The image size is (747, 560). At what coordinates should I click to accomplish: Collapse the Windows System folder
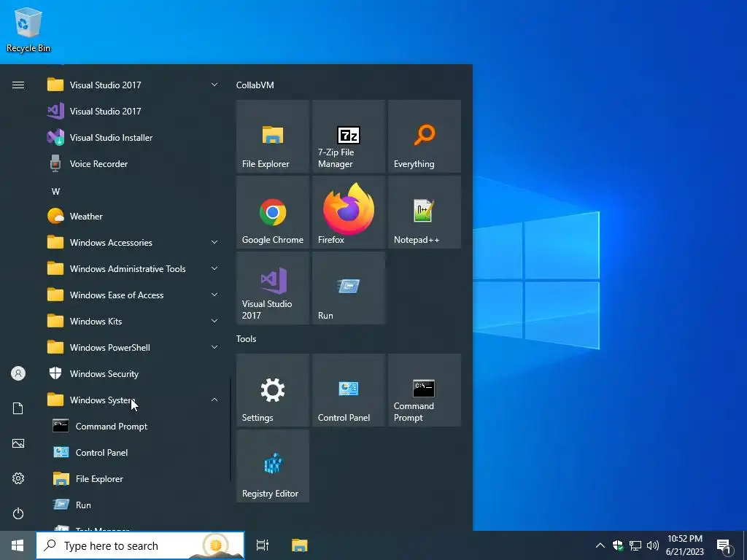pyautogui.click(x=133, y=400)
